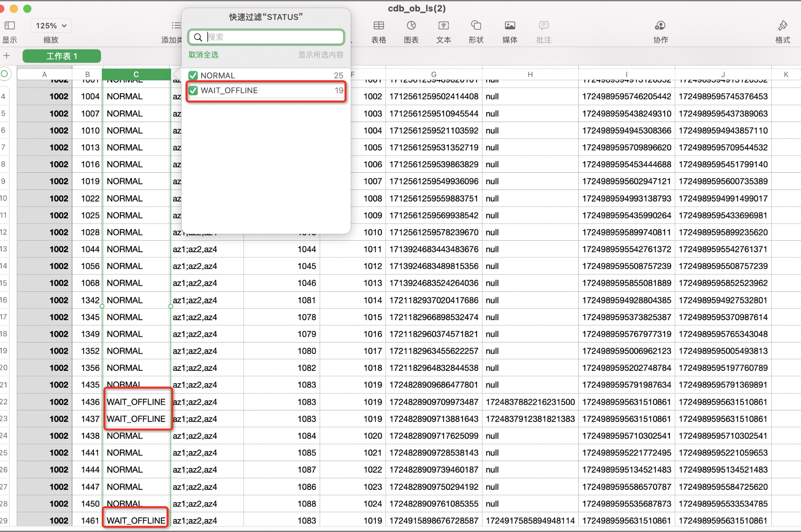Insert a chart with the 图表 icon
Viewport: 801px width, 532px height.
click(411, 26)
